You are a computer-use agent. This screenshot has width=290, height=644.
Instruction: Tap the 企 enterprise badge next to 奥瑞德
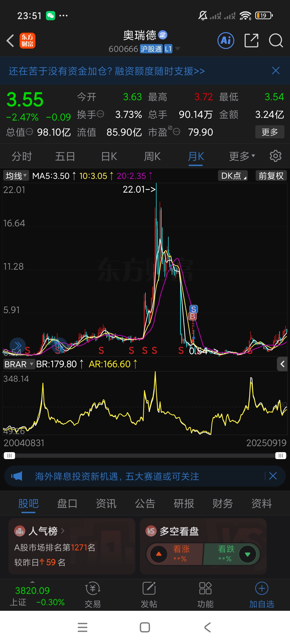coord(163,35)
